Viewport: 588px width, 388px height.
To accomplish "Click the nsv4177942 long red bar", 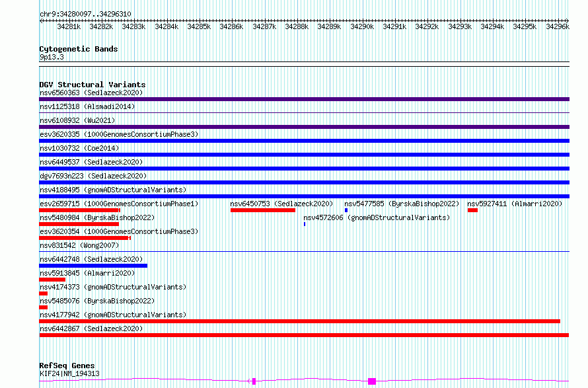I will [300, 321].
